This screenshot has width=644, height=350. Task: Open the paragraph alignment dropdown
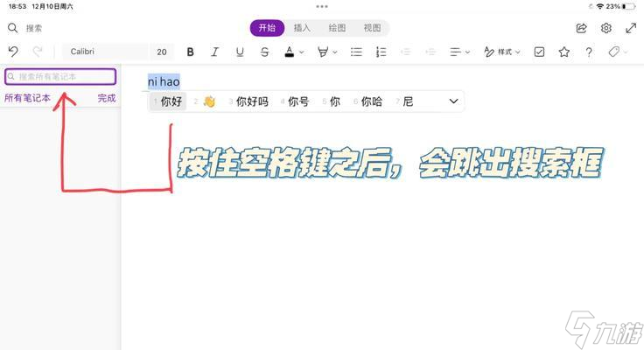pos(459,52)
